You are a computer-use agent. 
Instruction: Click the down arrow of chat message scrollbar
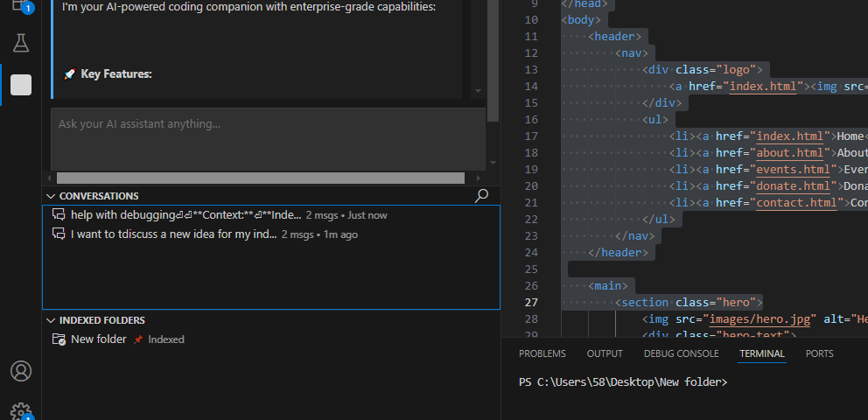point(478,91)
